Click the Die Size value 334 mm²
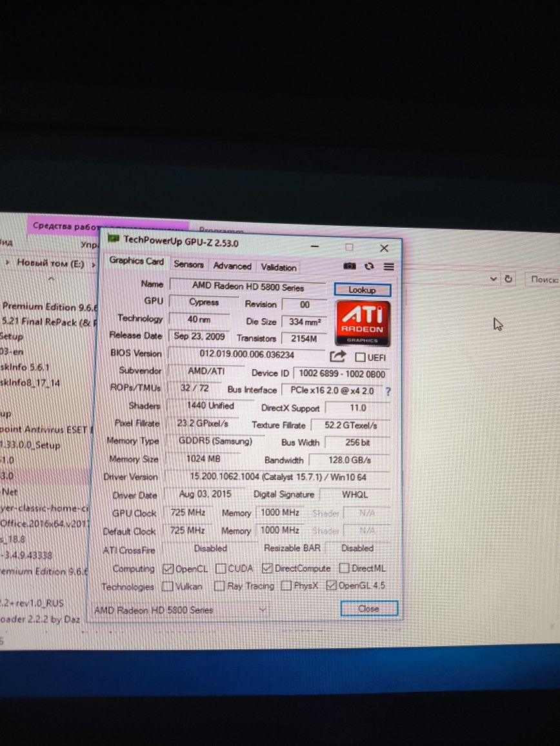 click(305, 321)
